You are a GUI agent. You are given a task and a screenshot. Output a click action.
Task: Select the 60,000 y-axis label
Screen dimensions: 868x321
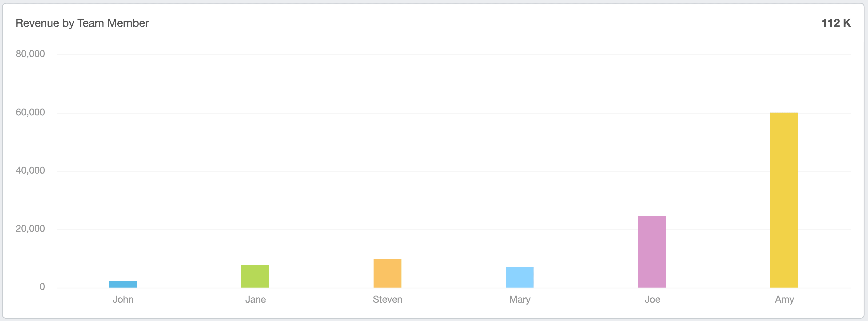coord(30,112)
